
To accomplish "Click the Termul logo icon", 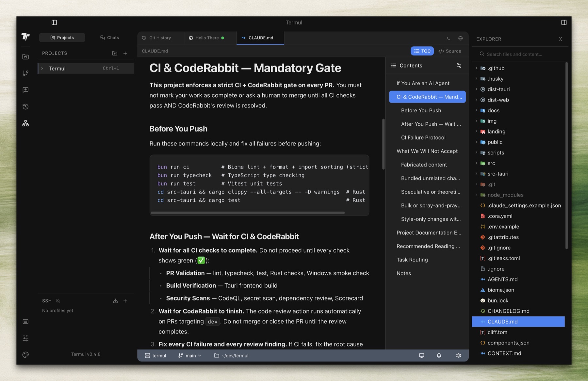I will 25,37.
